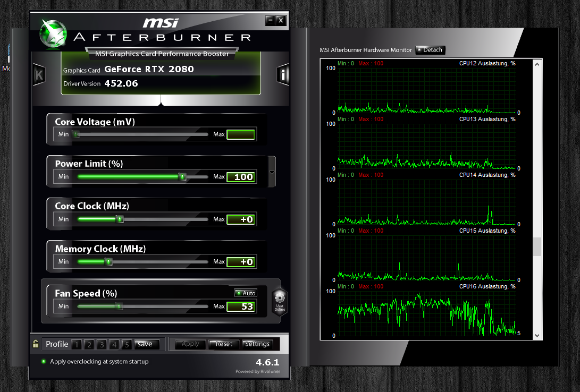Open the Kombustor K button
580x392 pixels.
tap(39, 75)
